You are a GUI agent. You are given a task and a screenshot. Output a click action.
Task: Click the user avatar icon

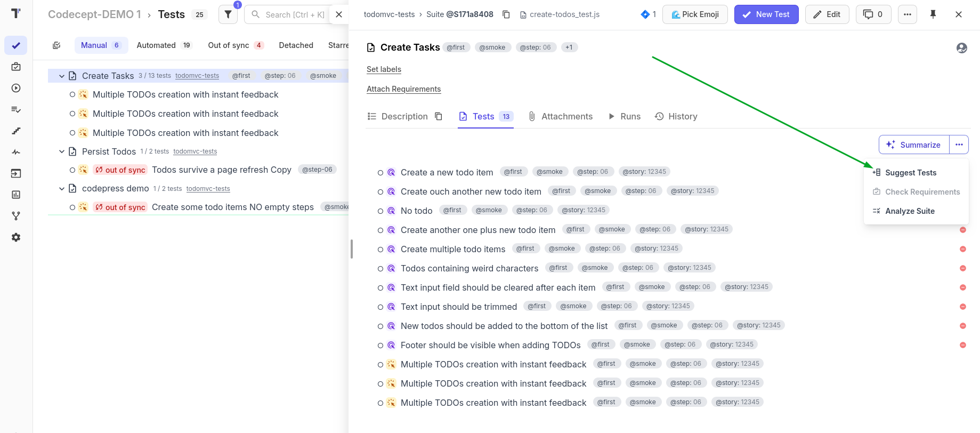click(x=962, y=48)
